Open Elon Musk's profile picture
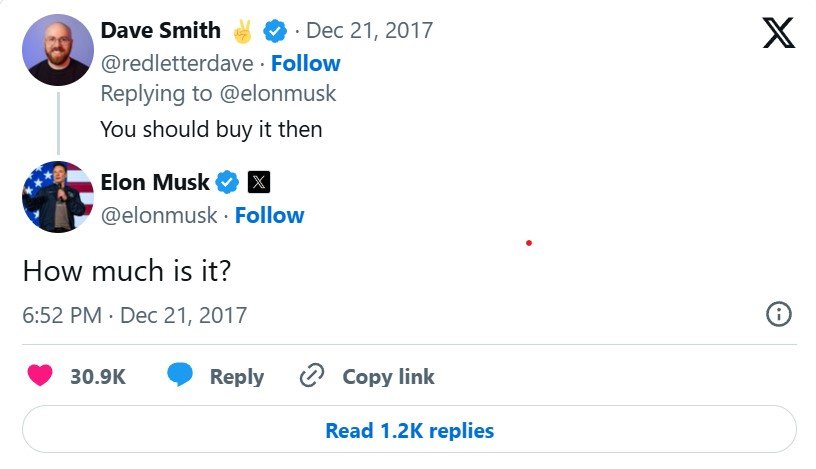Viewport: 816px width, 469px height. click(58, 197)
